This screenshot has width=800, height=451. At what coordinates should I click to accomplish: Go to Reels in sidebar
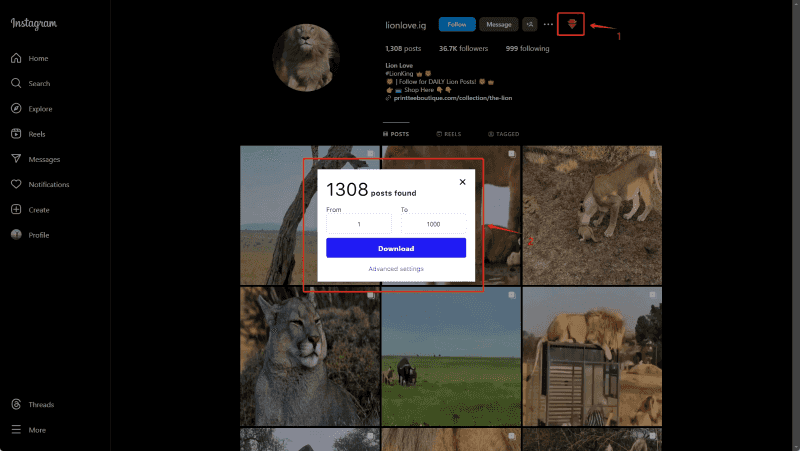click(16, 134)
